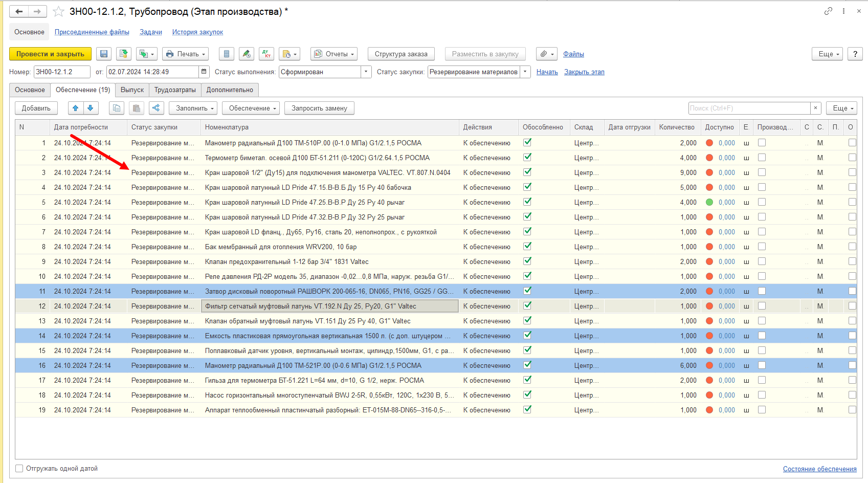Open Состояние обеспечения link

pos(819,469)
